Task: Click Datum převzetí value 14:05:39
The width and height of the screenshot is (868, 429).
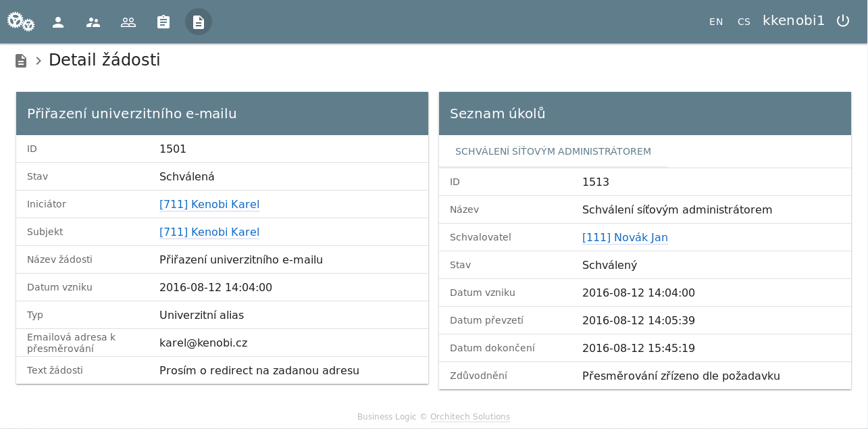Action: [638, 320]
